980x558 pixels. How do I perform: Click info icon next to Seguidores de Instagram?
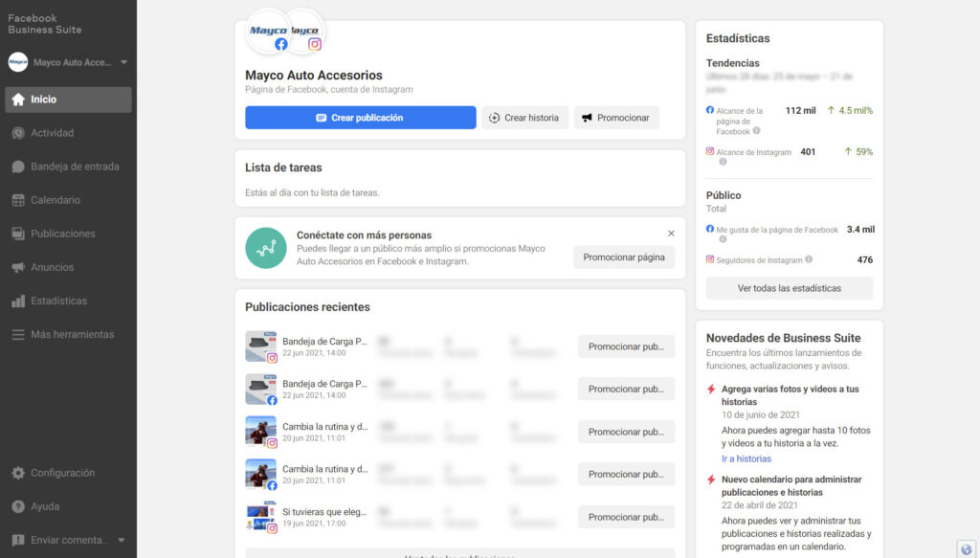click(x=809, y=259)
